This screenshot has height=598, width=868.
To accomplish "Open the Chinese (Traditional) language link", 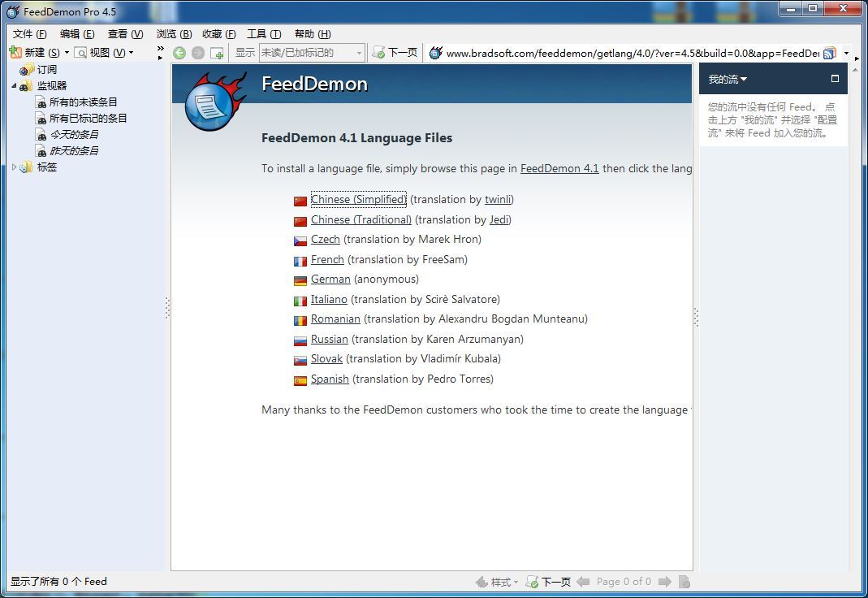I will point(361,219).
